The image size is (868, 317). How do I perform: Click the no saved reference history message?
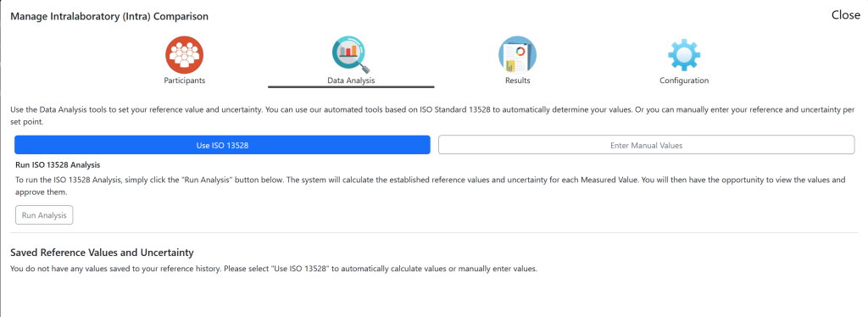pos(274,270)
